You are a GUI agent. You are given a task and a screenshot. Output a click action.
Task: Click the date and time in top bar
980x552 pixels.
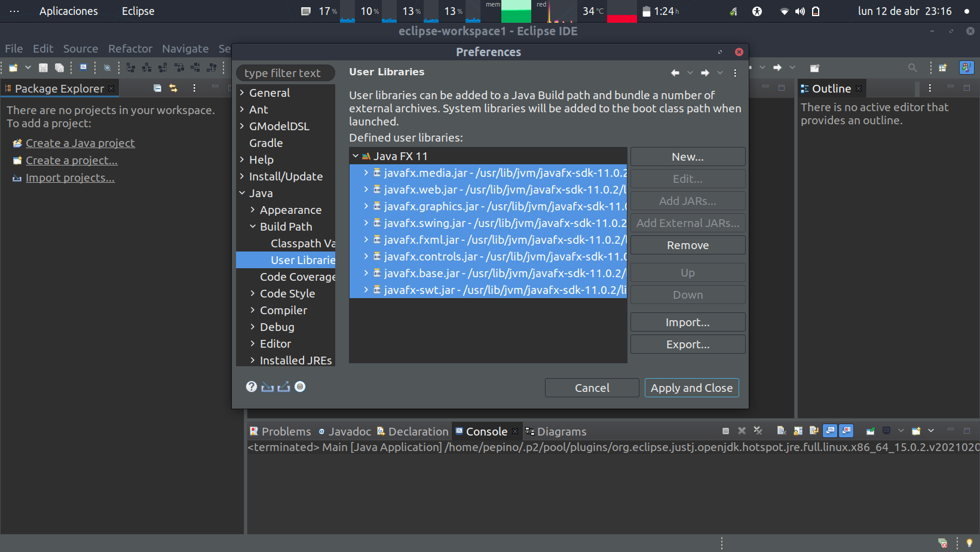pos(905,11)
